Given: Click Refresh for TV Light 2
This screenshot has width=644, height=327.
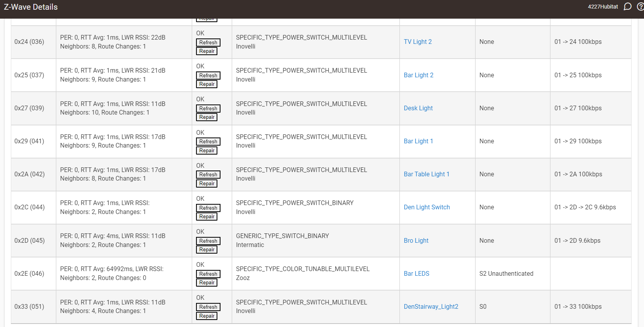Looking at the screenshot, I should pos(208,42).
